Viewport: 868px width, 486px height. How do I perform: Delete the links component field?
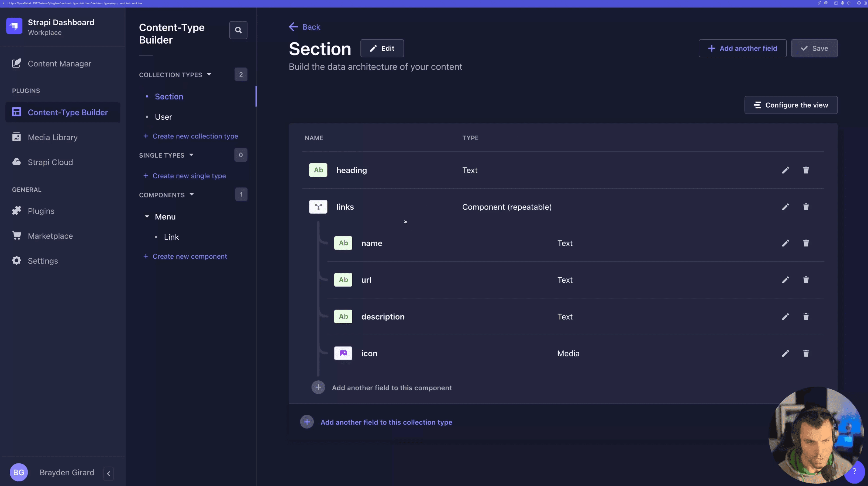806,207
